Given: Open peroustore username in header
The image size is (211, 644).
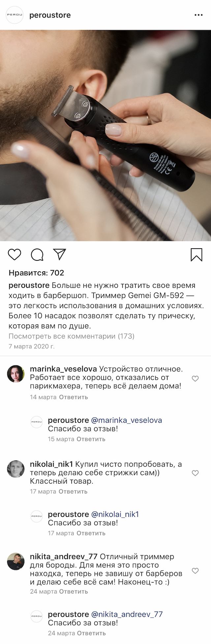Looking at the screenshot, I should pos(50,15).
